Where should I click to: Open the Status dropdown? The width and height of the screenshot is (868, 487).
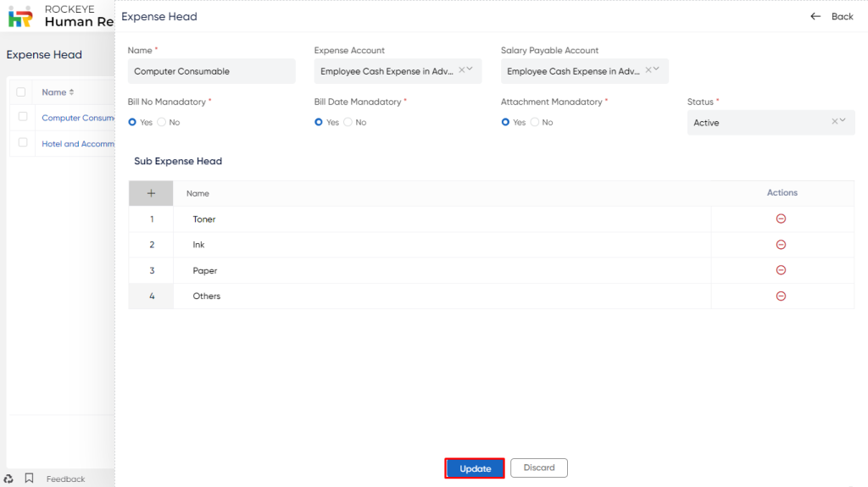(771, 122)
